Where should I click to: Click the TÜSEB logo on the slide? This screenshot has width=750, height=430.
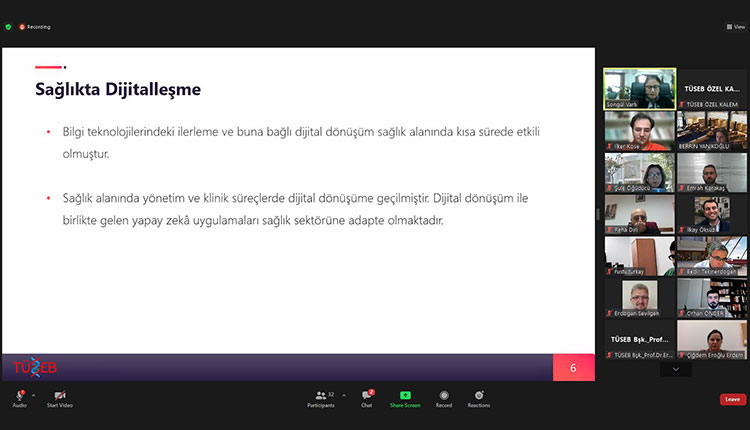(x=35, y=367)
